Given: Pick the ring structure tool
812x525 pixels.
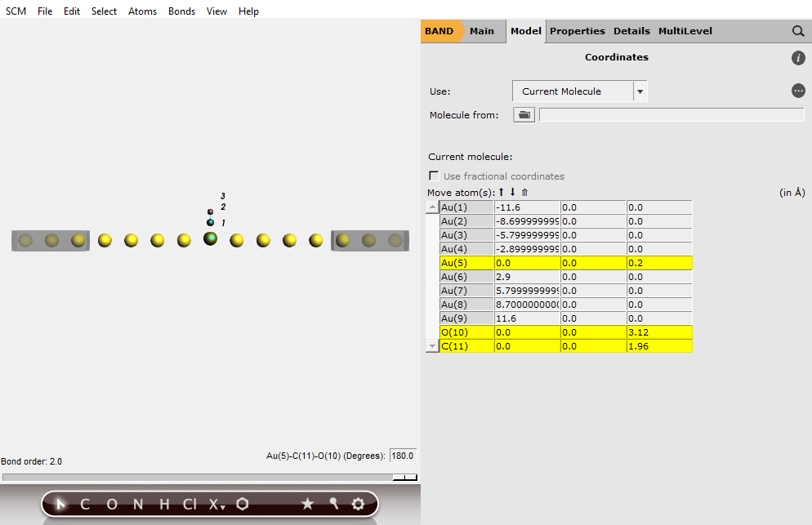Looking at the screenshot, I should [242, 504].
